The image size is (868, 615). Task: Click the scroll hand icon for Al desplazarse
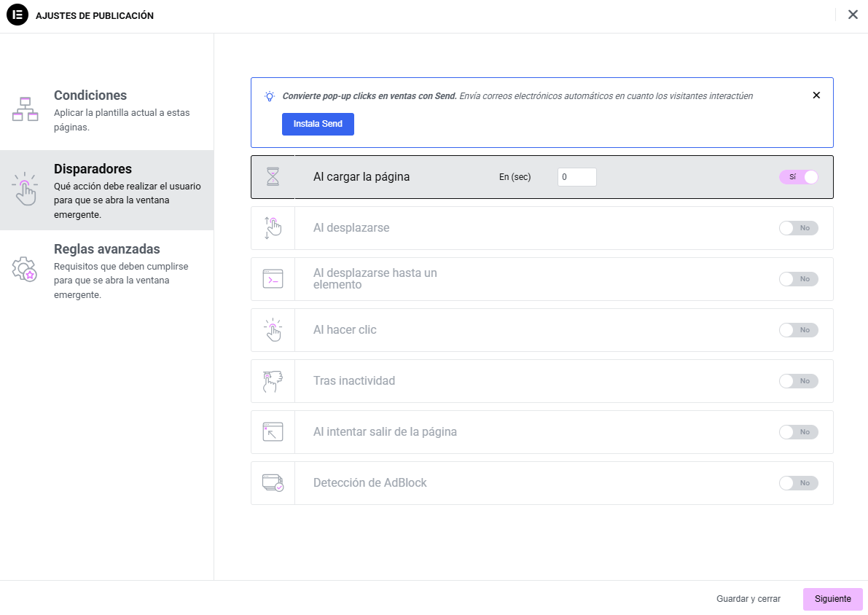pyautogui.click(x=273, y=228)
